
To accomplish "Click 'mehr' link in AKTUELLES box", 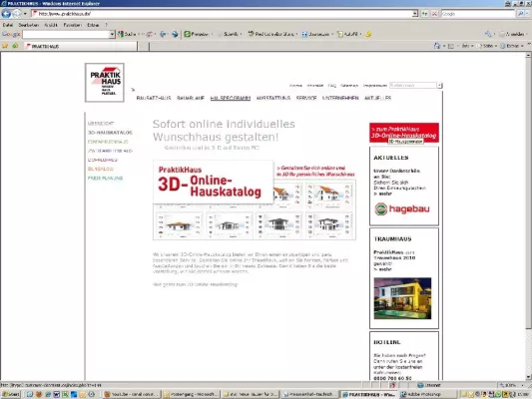I will click(382, 194).
